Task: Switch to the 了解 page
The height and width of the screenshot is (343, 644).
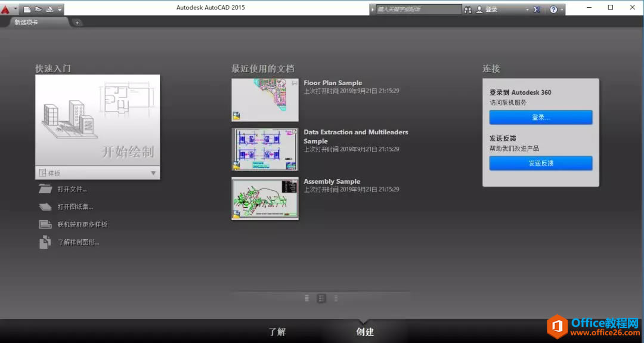Action: click(x=277, y=332)
